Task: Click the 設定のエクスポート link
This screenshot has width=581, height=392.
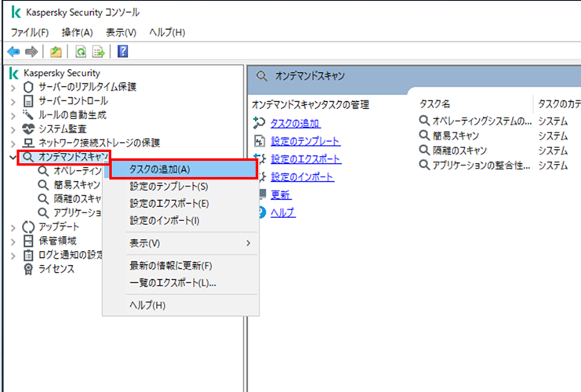Action: pyautogui.click(x=306, y=159)
